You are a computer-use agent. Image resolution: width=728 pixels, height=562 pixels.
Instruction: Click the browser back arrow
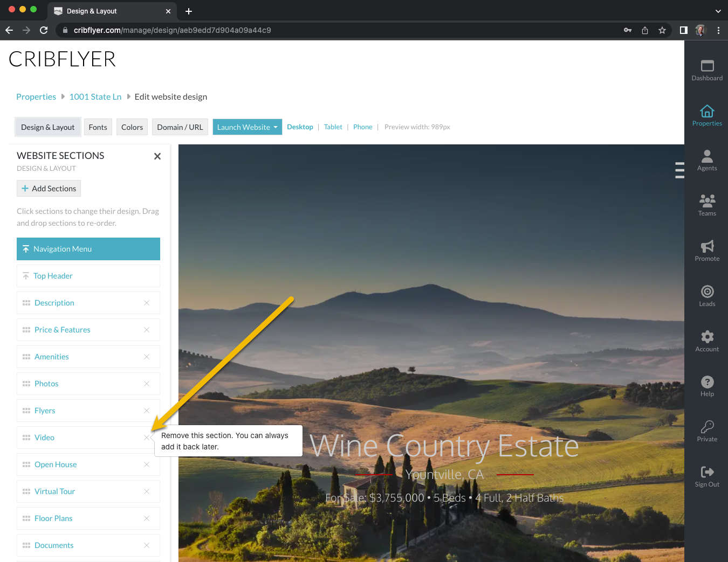pyautogui.click(x=9, y=30)
